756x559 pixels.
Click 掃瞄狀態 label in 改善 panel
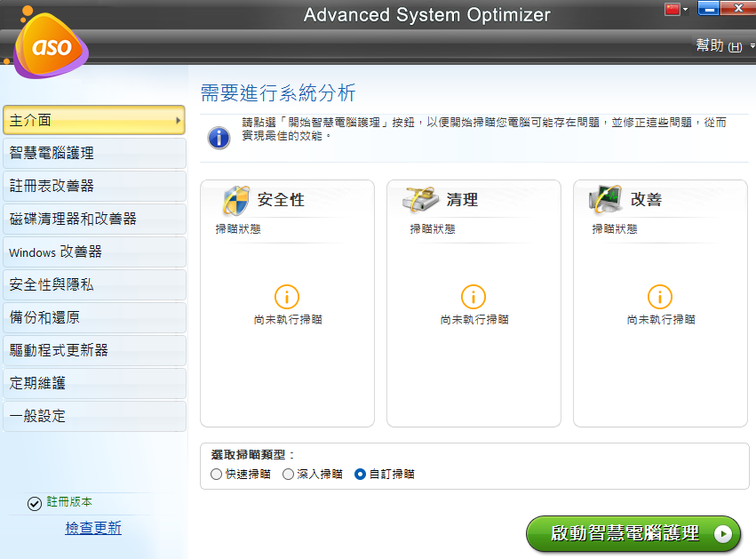[615, 229]
